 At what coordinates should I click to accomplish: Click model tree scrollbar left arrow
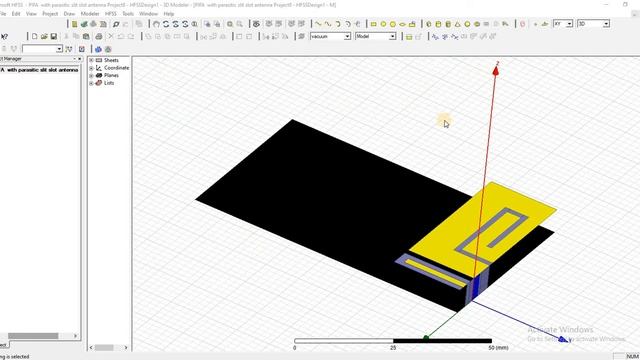point(91,348)
